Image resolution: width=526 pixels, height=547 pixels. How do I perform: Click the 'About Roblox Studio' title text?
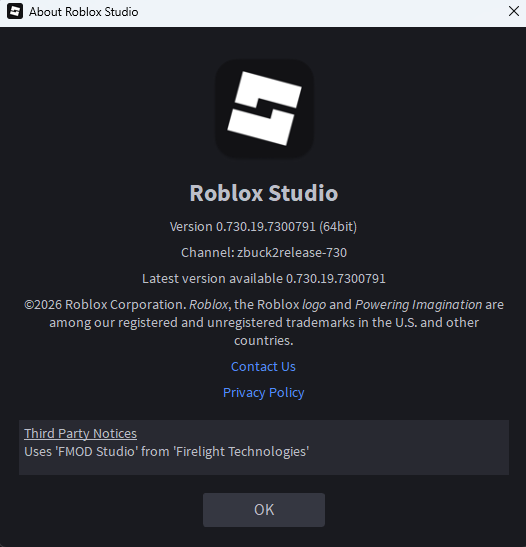click(83, 12)
